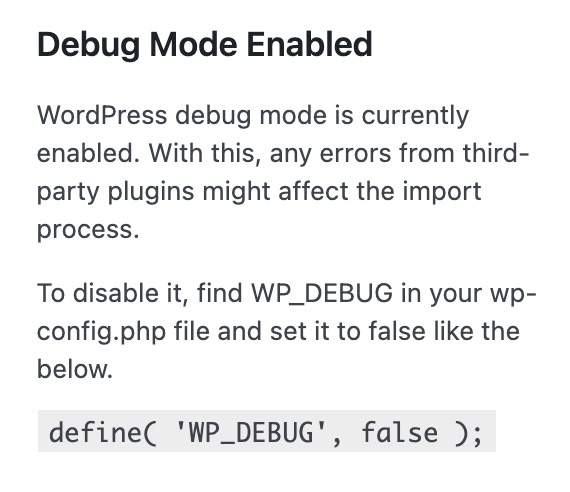Click the 'Debug Mode Enabled' heading
The image size is (570, 492).
point(205,45)
